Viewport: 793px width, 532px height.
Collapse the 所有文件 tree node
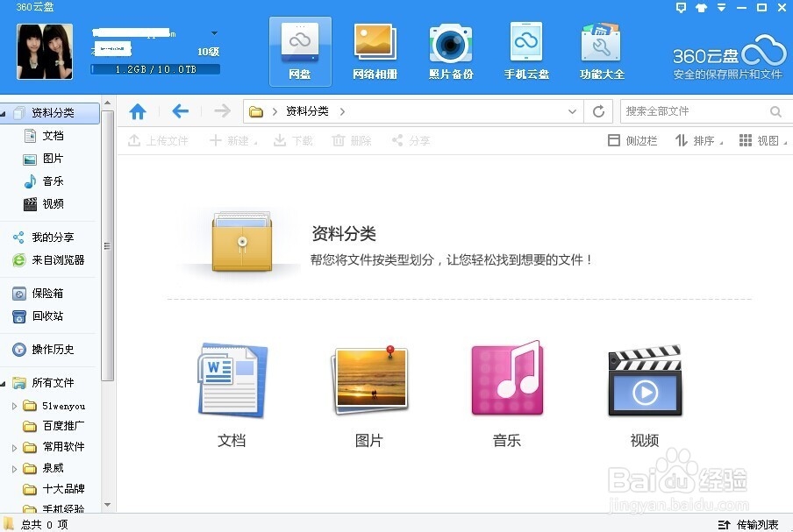click(4, 384)
